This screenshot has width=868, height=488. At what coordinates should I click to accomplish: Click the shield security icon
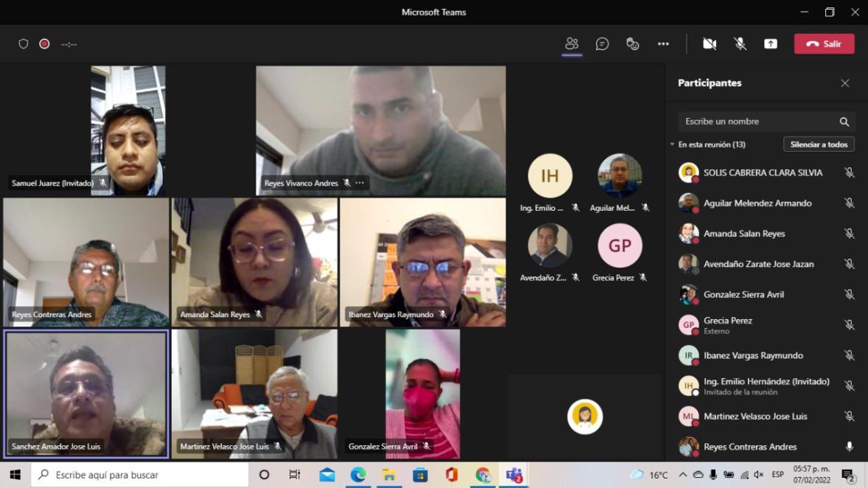click(x=24, y=44)
